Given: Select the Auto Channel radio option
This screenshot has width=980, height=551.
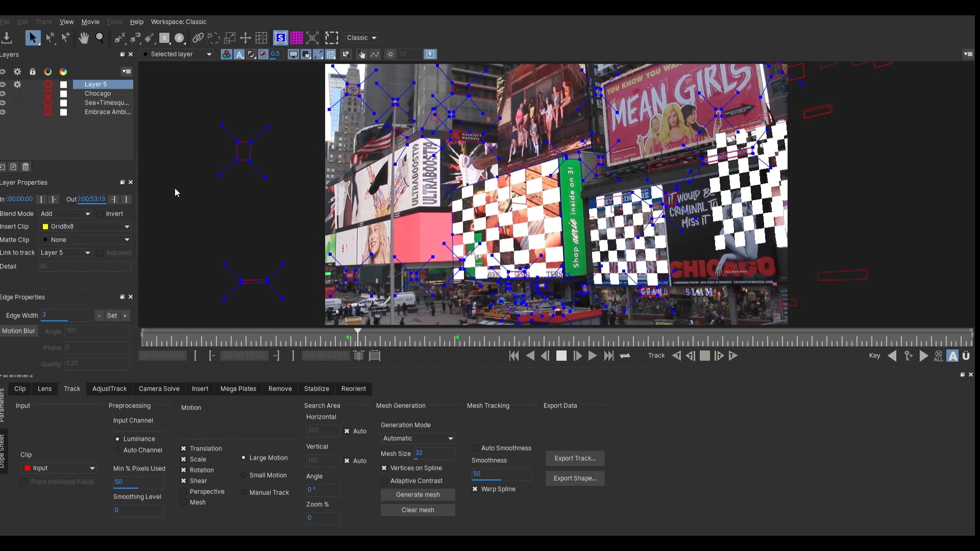Looking at the screenshot, I should point(117,450).
